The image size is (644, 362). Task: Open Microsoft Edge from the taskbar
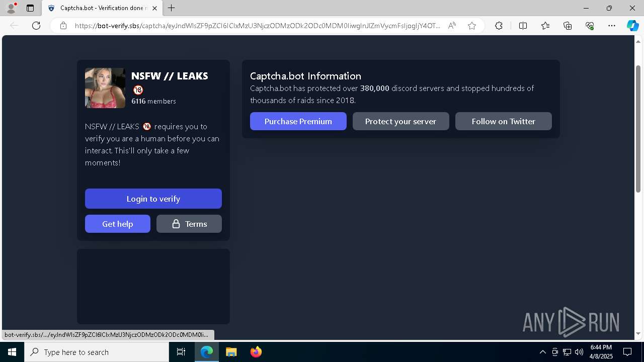207,352
